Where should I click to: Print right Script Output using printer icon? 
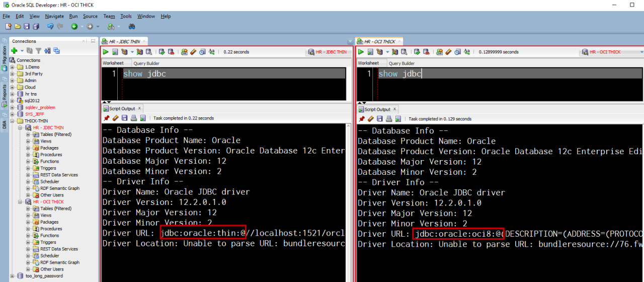pos(389,119)
